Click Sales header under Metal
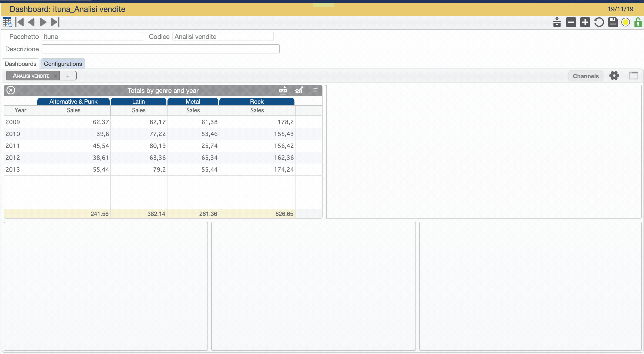 pos(193,110)
